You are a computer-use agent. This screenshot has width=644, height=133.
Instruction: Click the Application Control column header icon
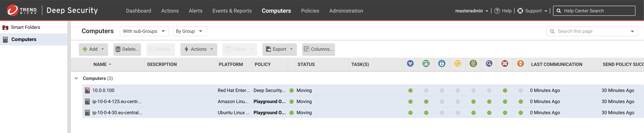tap(458, 63)
